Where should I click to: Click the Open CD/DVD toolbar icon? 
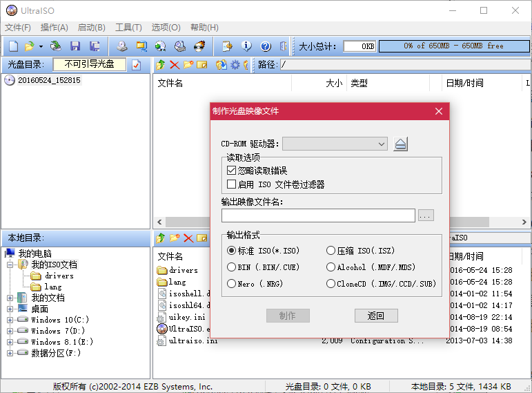tap(55, 46)
